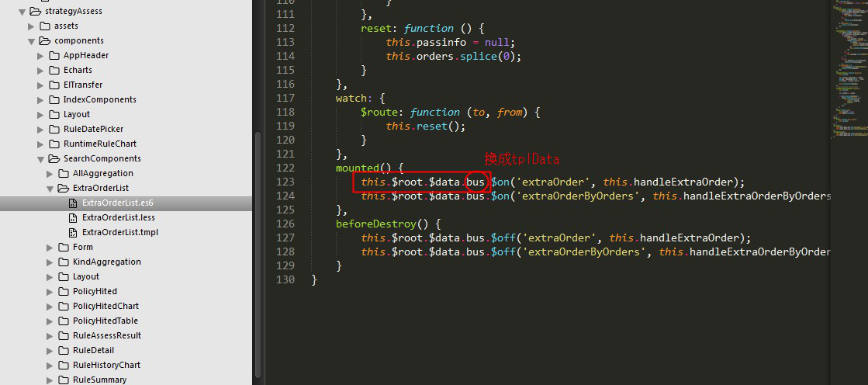Expand the Form folder arrow
The image size is (868, 385).
pos(50,247)
